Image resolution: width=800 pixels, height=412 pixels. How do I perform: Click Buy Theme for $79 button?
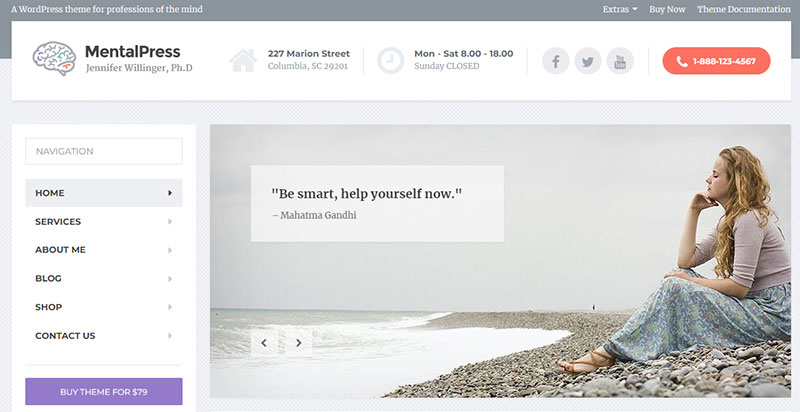click(104, 392)
